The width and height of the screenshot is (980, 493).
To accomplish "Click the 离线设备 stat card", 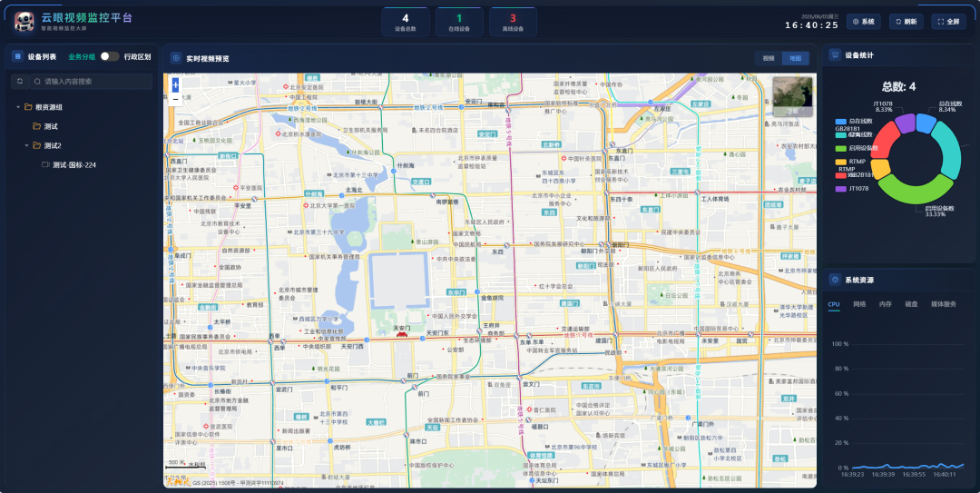I will pos(513,22).
